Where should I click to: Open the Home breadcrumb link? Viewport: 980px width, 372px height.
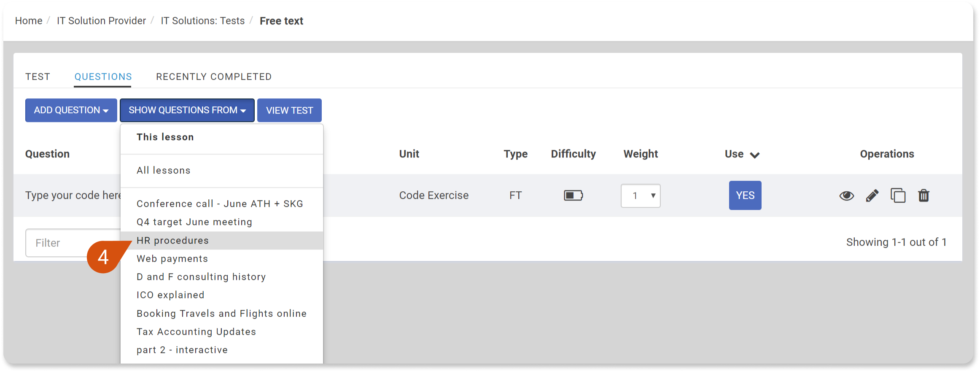[x=29, y=21]
